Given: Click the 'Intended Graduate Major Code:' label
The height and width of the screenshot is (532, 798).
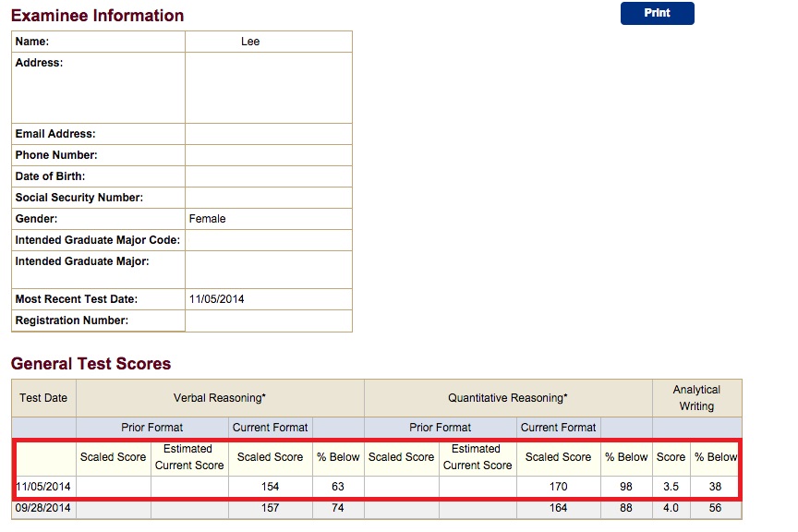Looking at the screenshot, I should (98, 240).
